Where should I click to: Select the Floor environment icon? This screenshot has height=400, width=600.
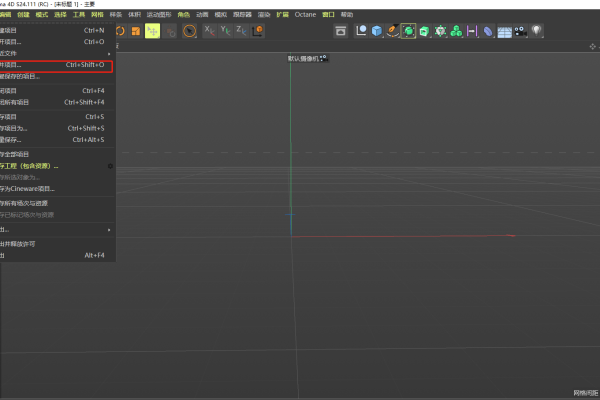[x=504, y=32]
